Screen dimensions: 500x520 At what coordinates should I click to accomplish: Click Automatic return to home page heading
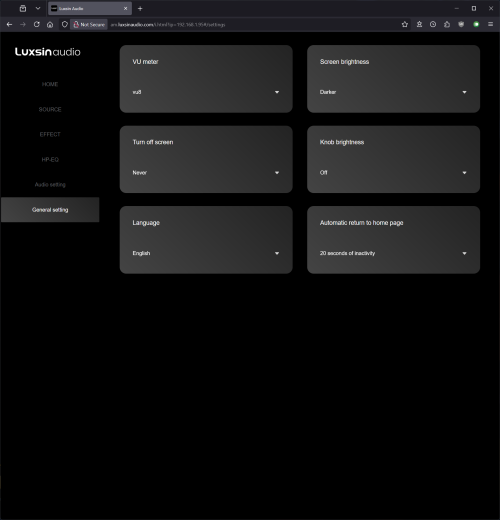(x=362, y=223)
